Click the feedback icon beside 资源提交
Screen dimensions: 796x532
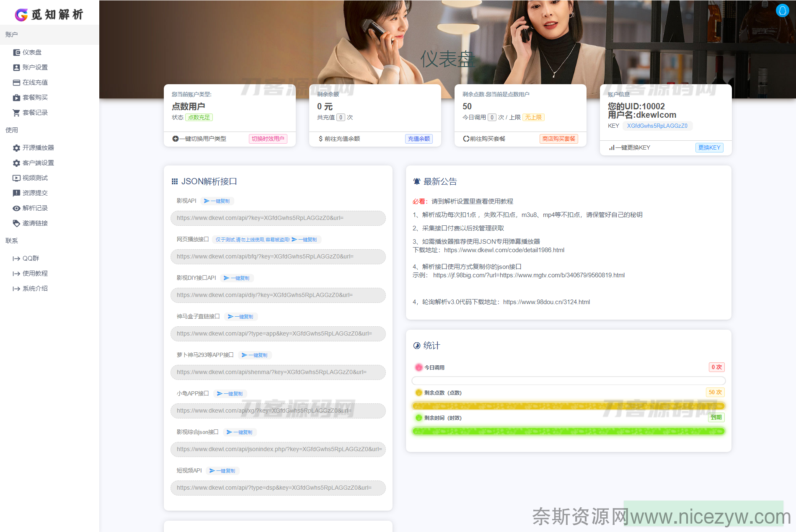tap(16, 193)
